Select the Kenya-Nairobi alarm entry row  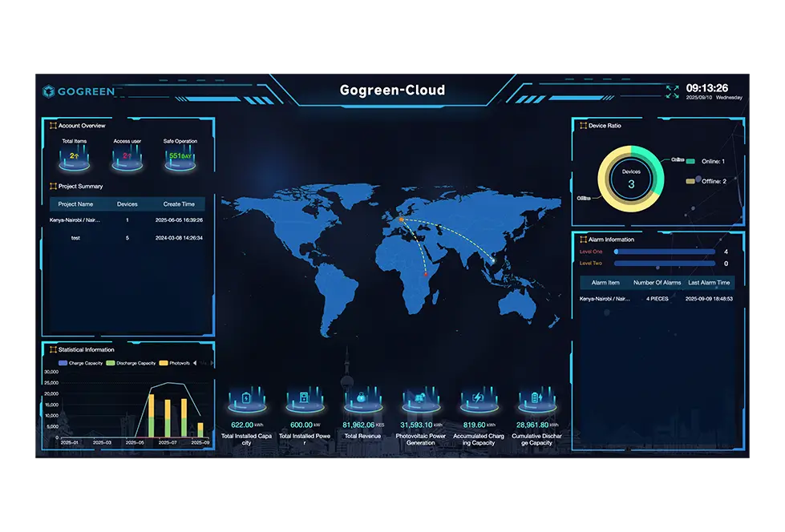tap(657, 299)
